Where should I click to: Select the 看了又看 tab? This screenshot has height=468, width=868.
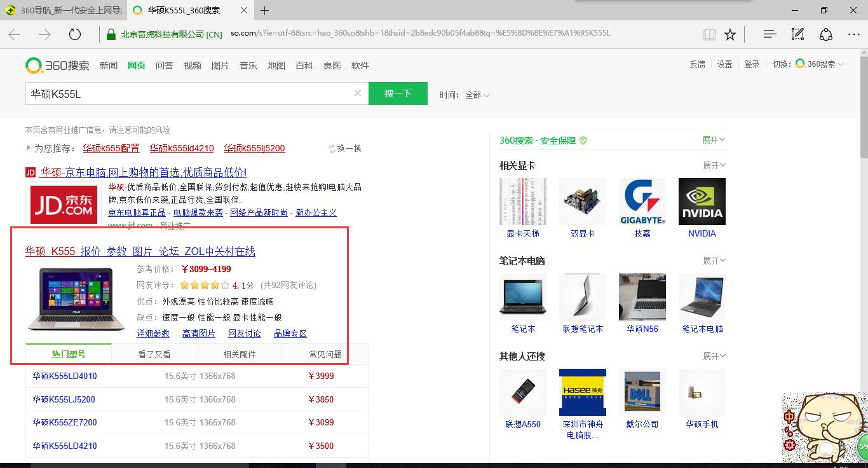click(x=154, y=354)
